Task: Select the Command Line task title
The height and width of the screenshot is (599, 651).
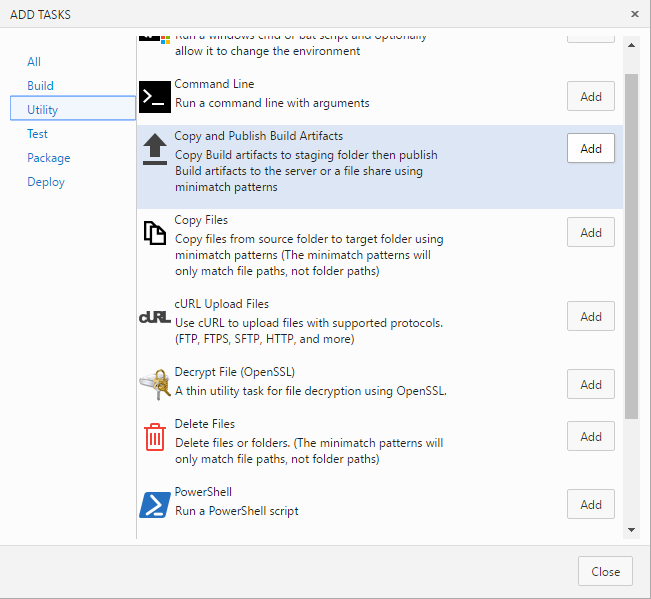Action: pyautogui.click(x=214, y=84)
